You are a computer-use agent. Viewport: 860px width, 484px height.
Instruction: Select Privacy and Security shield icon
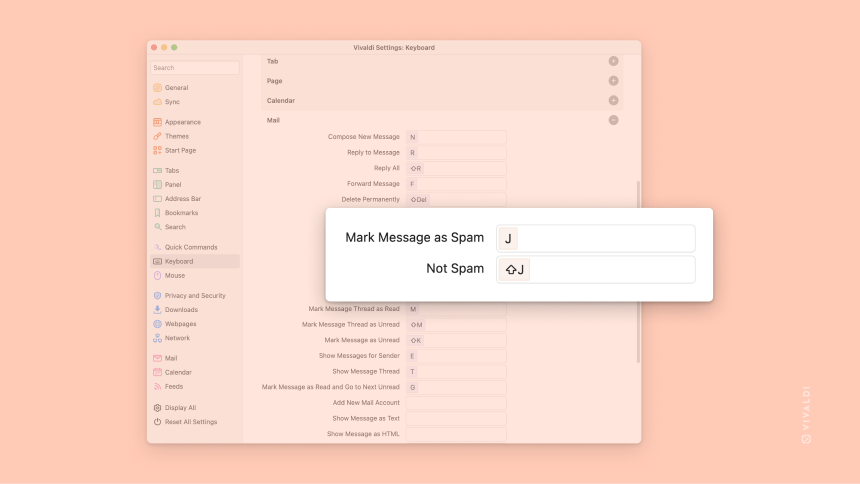[x=157, y=295]
